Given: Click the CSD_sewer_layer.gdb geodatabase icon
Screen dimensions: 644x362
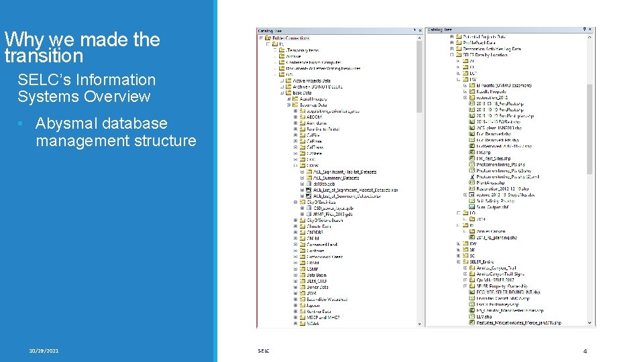Looking at the screenshot, I should [309, 208].
